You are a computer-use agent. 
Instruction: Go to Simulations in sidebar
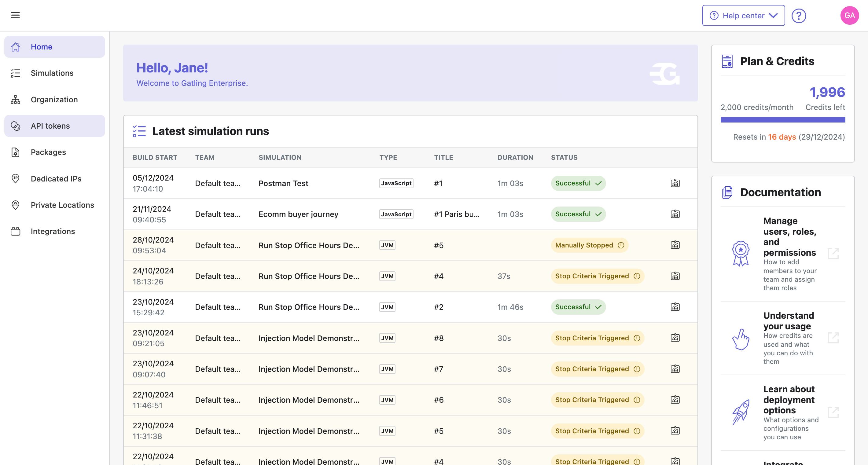pyautogui.click(x=52, y=73)
